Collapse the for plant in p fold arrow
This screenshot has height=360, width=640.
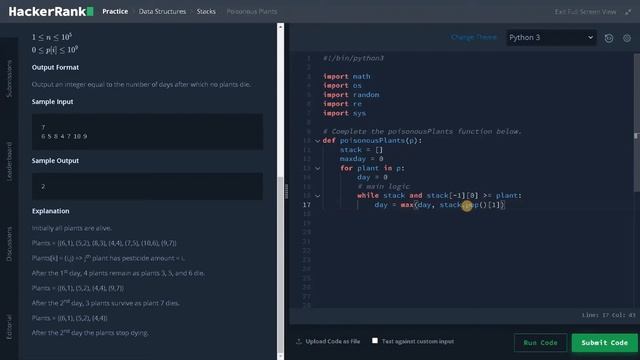pyautogui.click(x=317, y=168)
